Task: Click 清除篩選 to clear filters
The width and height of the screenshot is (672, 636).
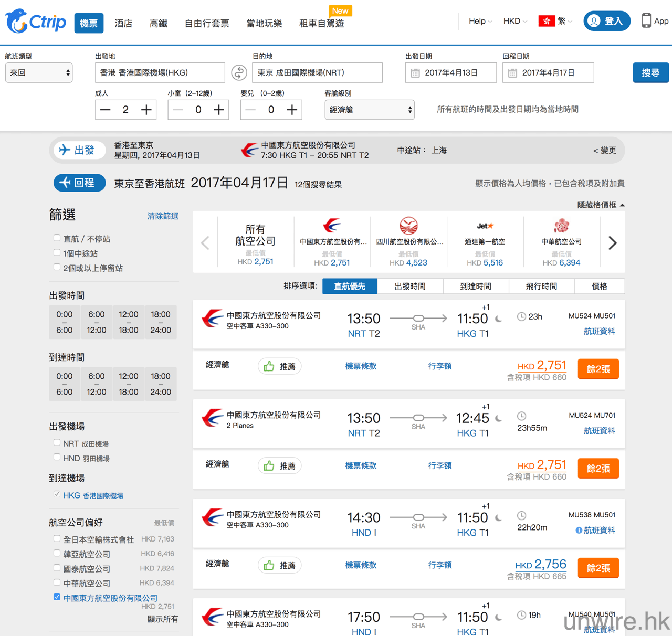Action: [x=163, y=216]
